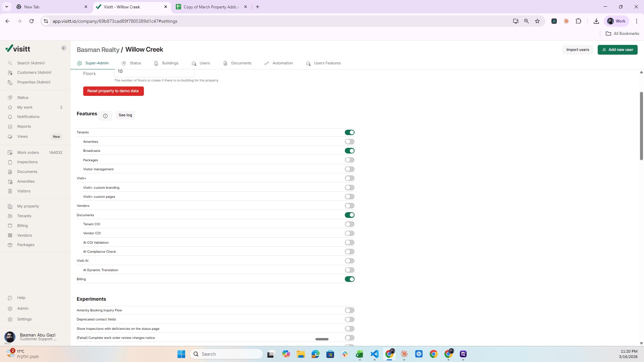Bookmark this page with the star icon

pos(537,21)
